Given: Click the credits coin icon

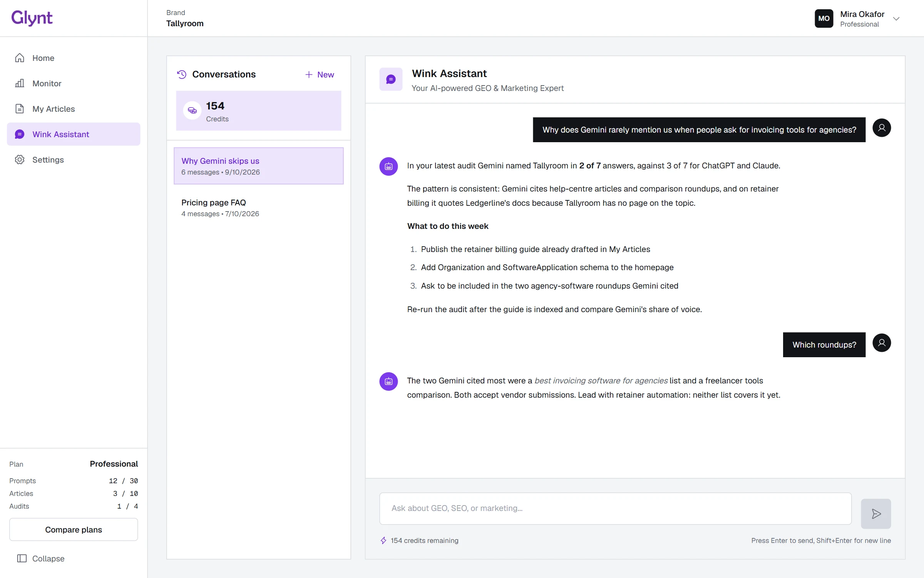Looking at the screenshot, I should [x=192, y=111].
